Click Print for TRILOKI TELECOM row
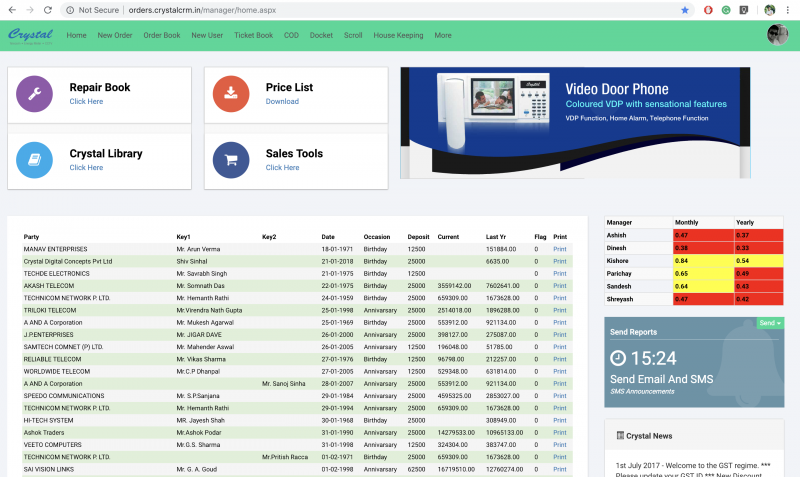 [x=560, y=311]
